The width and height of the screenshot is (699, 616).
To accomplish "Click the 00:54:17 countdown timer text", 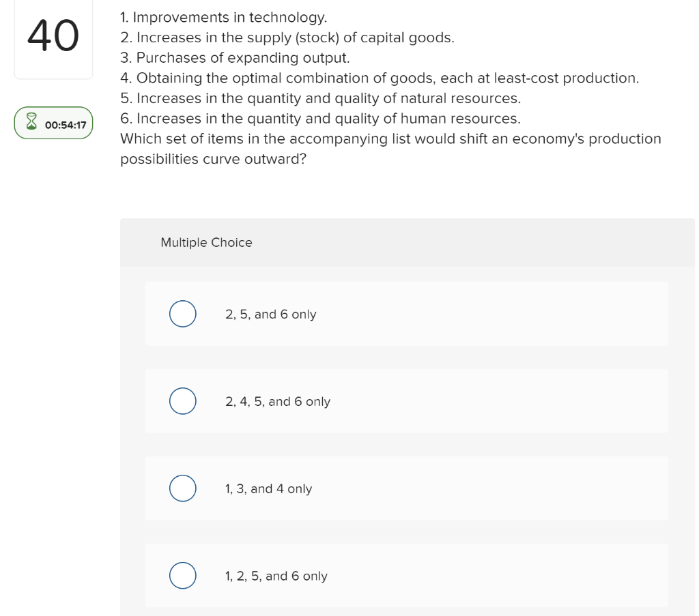I will (x=66, y=125).
